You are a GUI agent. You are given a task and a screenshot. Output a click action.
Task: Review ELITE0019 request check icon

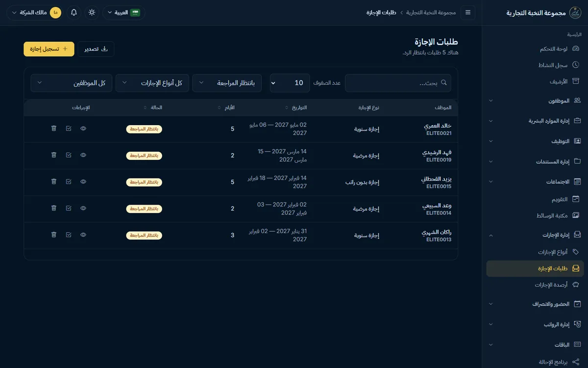[x=69, y=155]
